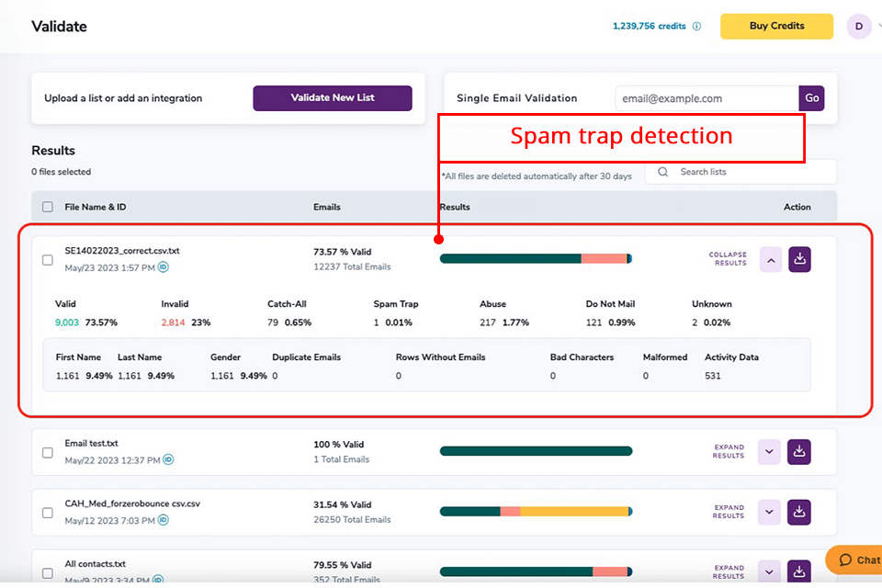This screenshot has width=882, height=588.
Task: Download results for SE14022023_correct.csv.txt
Action: tap(799, 260)
